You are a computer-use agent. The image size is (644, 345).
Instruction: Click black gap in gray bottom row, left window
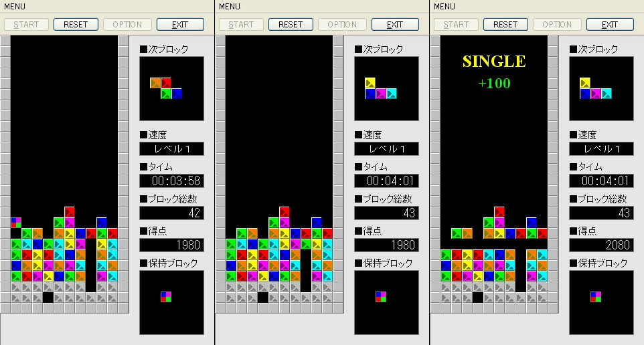point(48,297)
